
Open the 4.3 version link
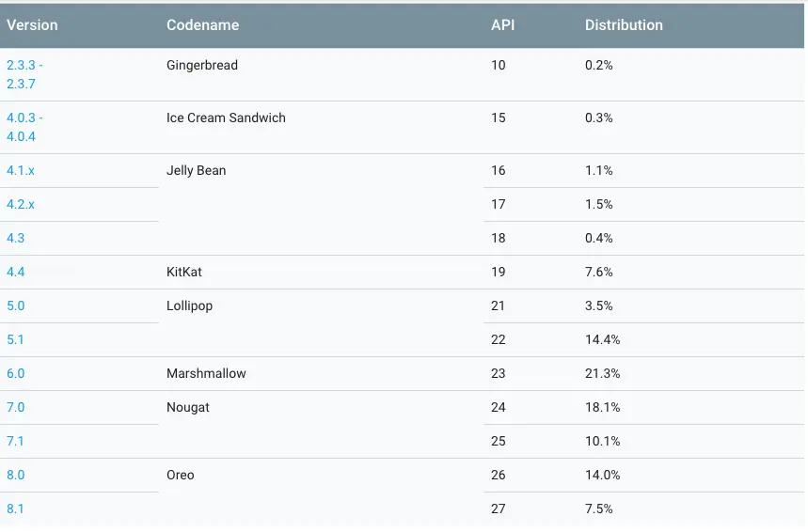pos(15,238)
